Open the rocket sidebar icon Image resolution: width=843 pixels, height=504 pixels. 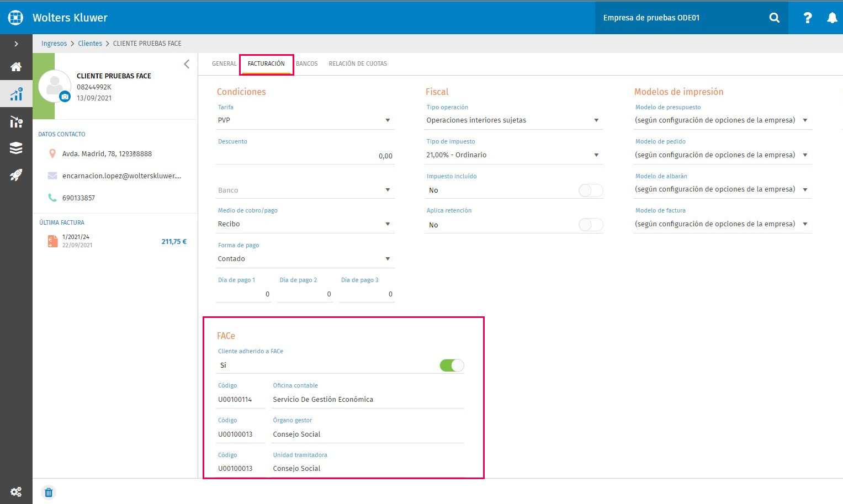pos(16,175)
